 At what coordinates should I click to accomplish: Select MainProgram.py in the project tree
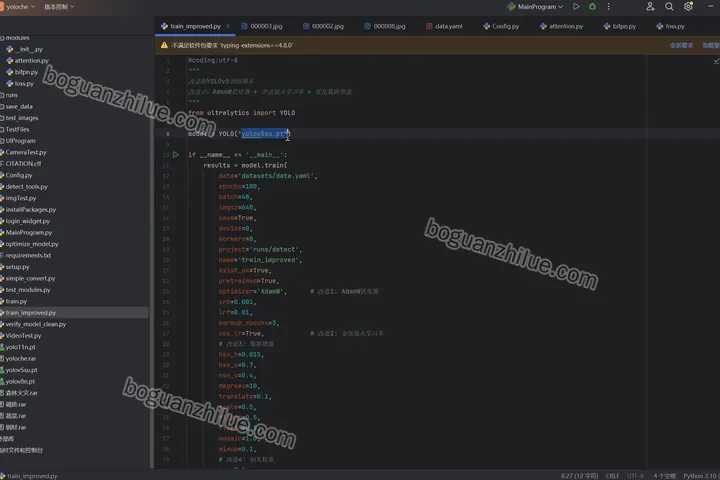[x=26, y=233]
